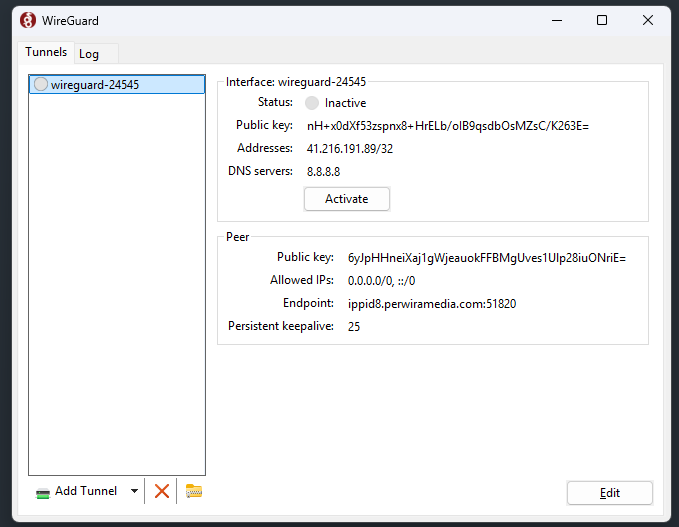Close the WireGuard window
679x527 pixels.
647,20
